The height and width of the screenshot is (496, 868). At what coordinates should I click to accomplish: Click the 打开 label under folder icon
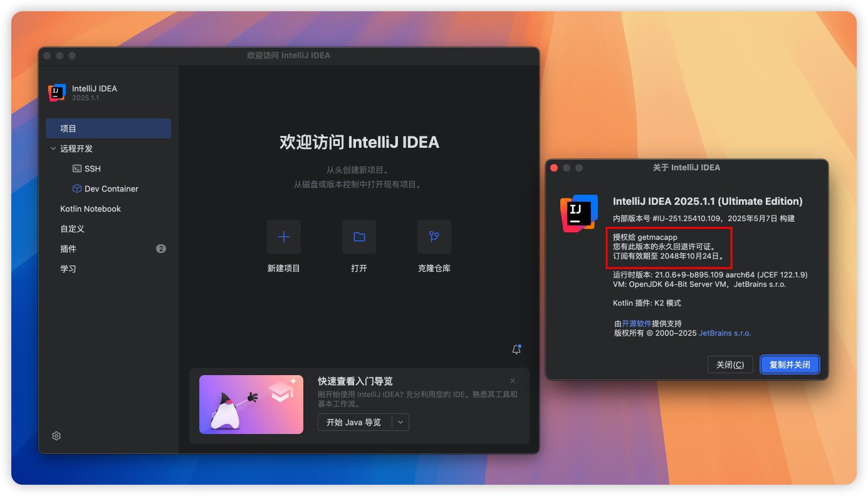359,268
